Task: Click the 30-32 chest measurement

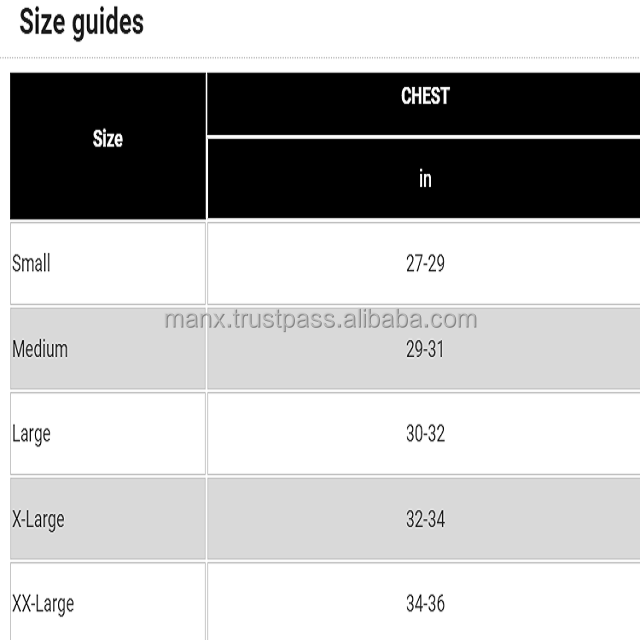Action: (x=424, y=434)
